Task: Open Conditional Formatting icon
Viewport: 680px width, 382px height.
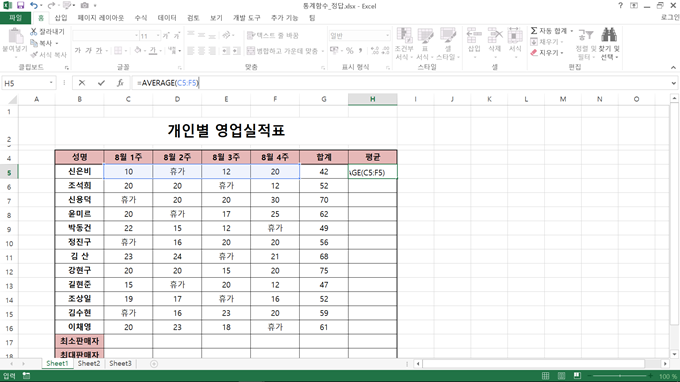Action: [x=404, y=35]
